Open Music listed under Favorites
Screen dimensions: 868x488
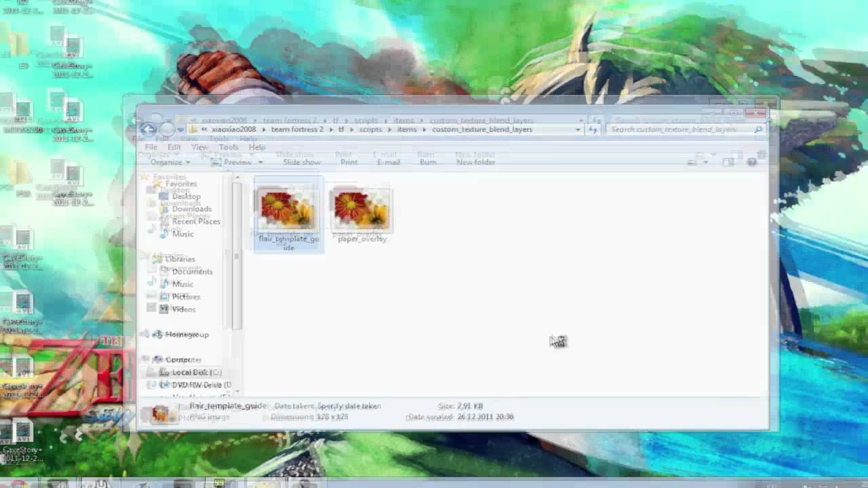177,234
